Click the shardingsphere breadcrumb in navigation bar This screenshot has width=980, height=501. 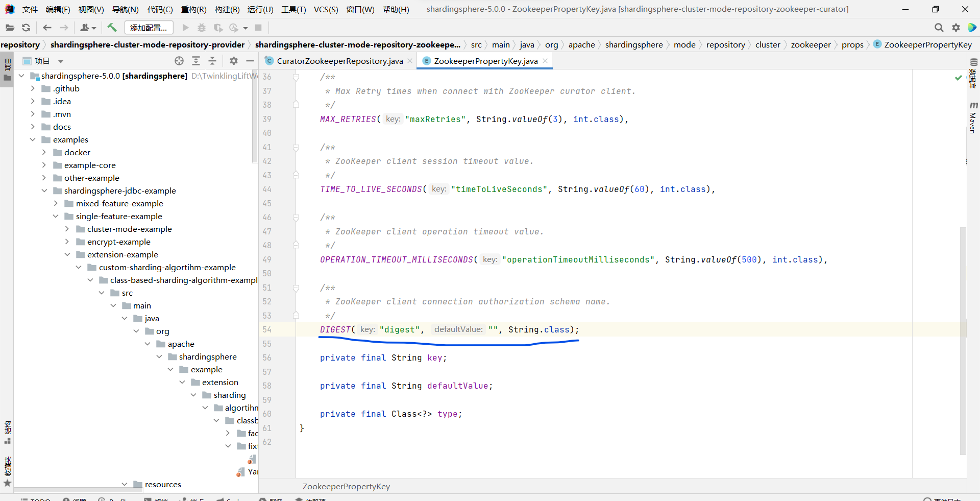point(634,44)
